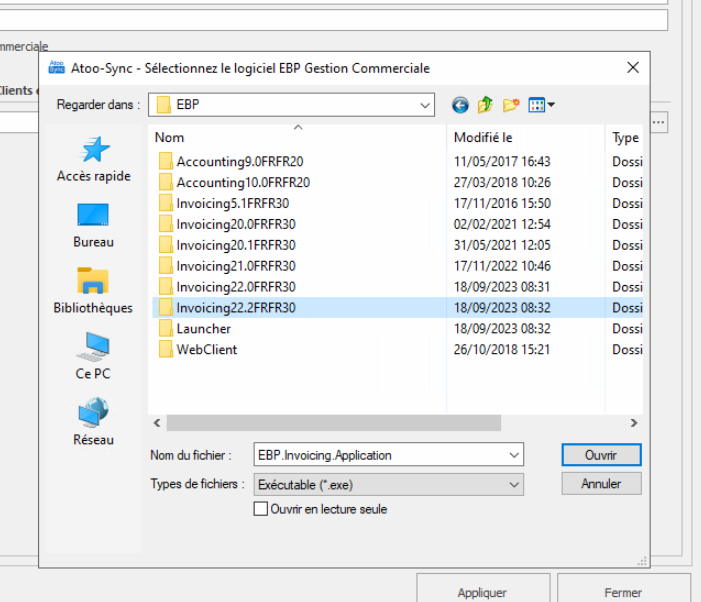Screen dimensions: 701x602
Task: Go back using the blue arrow icon
Action: coord(460,105)
